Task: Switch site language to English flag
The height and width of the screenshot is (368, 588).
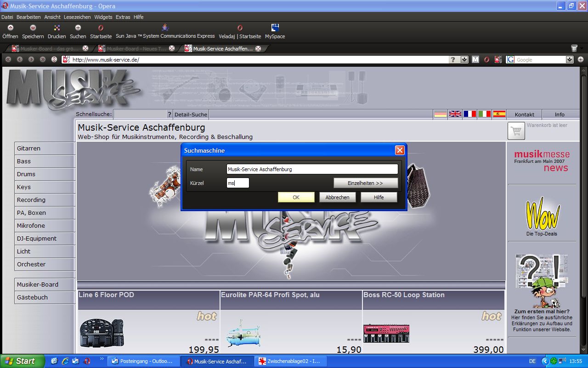Action: pos(455,114)
